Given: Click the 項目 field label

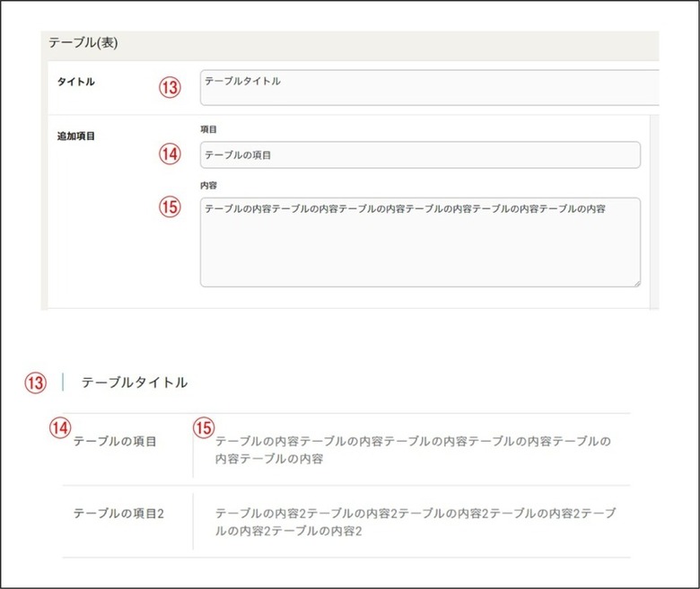Looking at the screenshot, I should (208, 129).
